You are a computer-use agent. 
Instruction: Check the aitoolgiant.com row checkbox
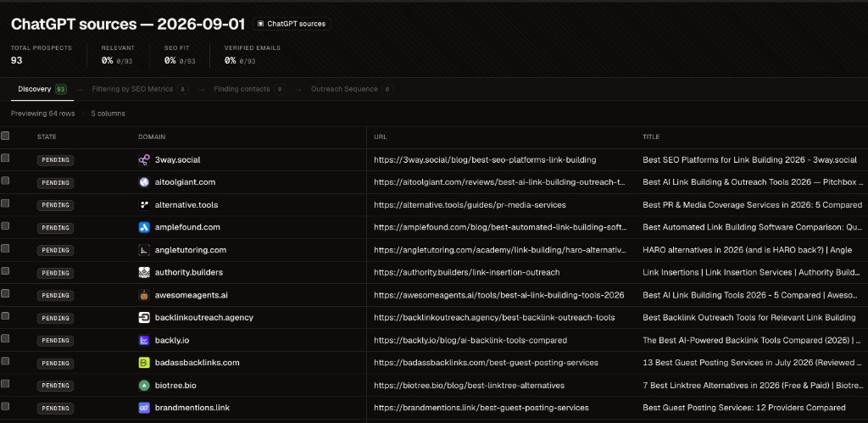pos(6,181)
